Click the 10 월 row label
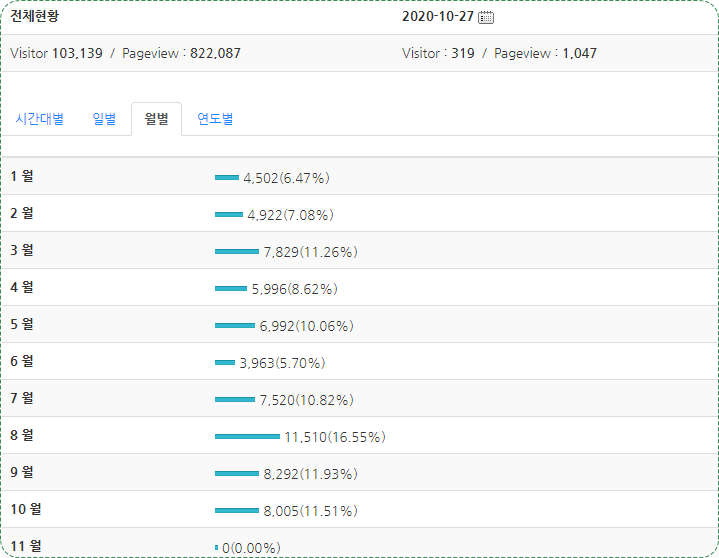719x558 pixels. 26,509
